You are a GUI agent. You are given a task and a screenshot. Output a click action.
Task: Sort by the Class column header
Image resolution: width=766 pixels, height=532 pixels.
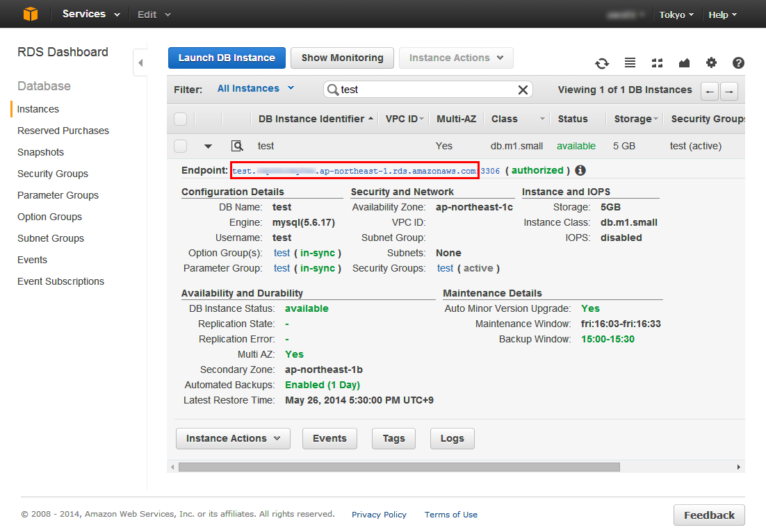[x=518, y=119]
